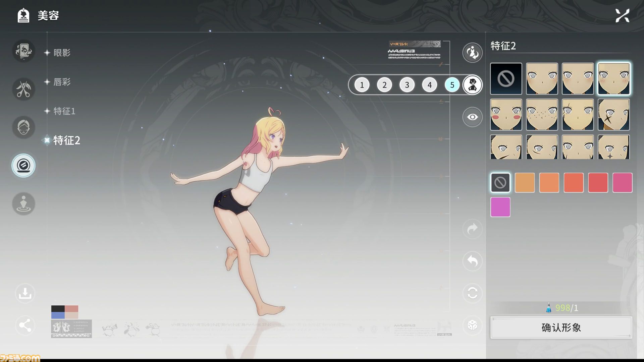The image size is (644, 362).
Task: Pick the coral red-orange color swatch
Action: click(574, 183)
